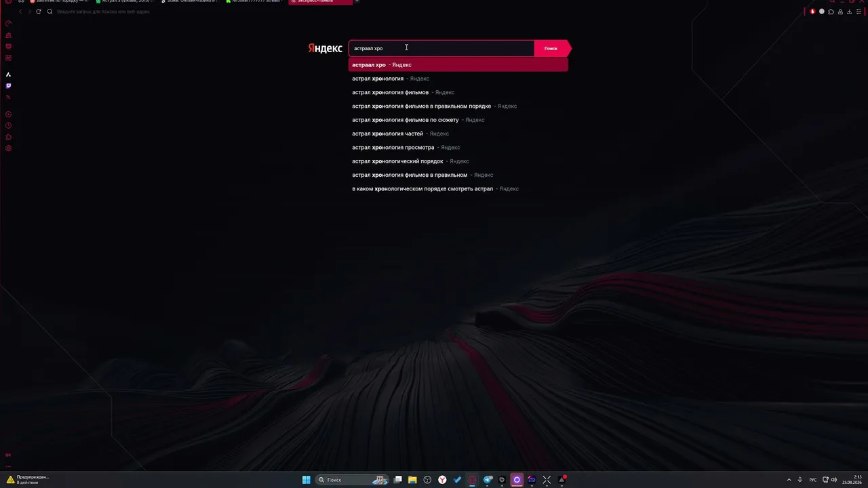Select suggestion "астрал хронология фильмов"
This screenshot has height=488, width=868.
tap(458, 92)
